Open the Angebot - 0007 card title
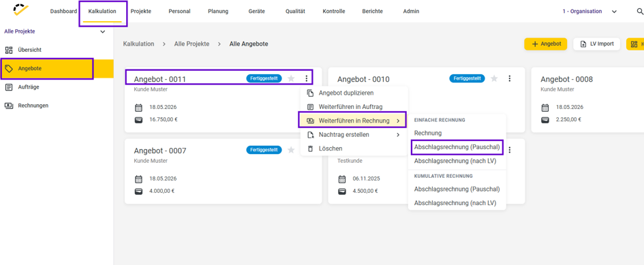644x265 pixels. click(x=160, y=151)
